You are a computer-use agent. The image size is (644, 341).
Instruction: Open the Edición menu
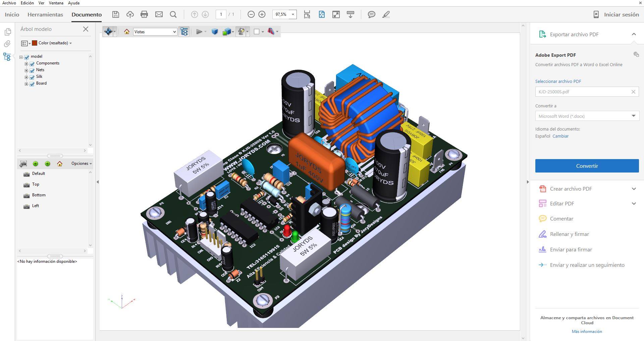[27, 3]
